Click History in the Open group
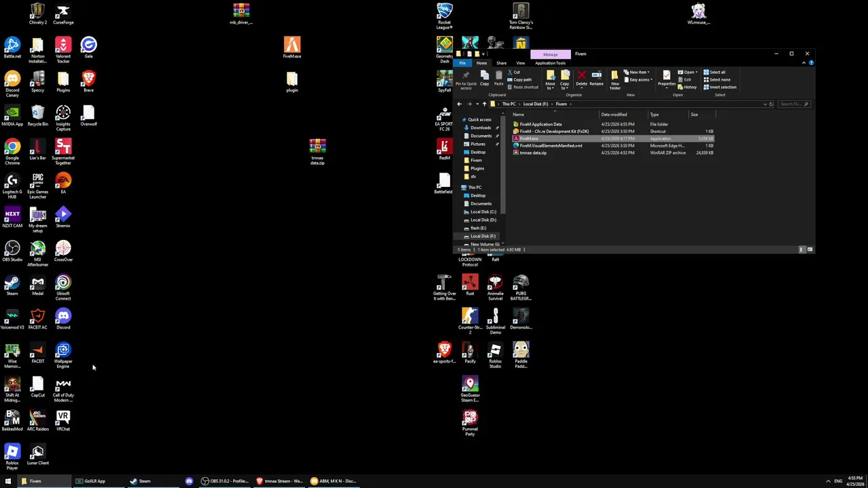This screenshot has width=868, height=488. [687, 87]
